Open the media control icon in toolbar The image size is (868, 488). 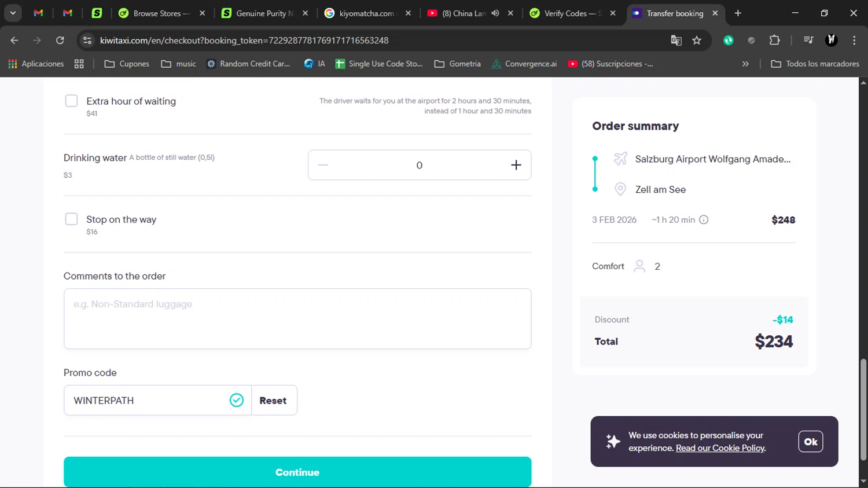pos(808,40)
